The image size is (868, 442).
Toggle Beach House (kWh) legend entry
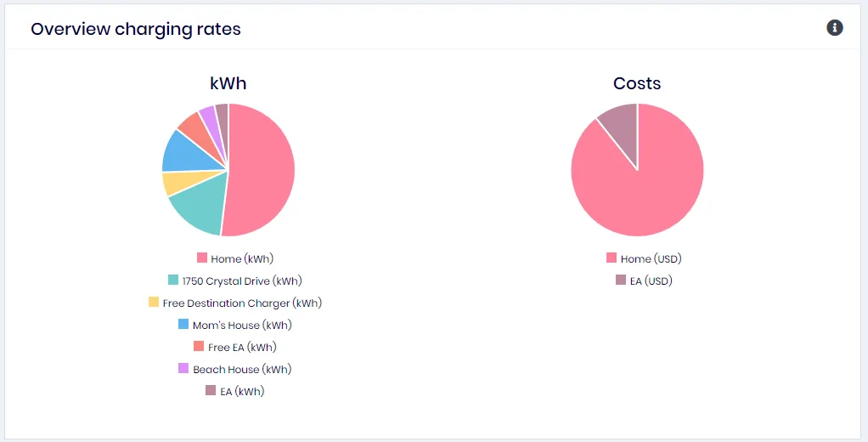[235, 370]
